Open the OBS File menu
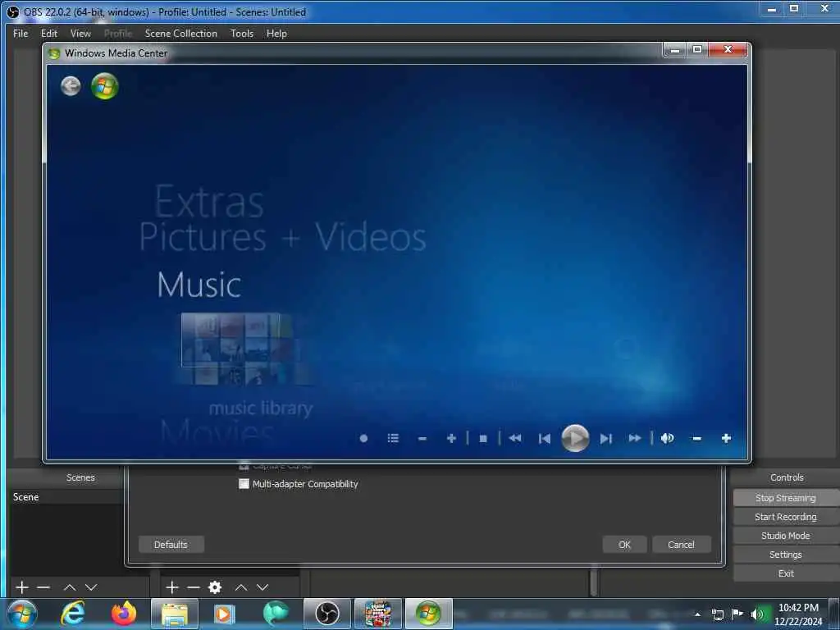This screenshot has height=630, width=840. pyautogui.click(x=21, y=33)
